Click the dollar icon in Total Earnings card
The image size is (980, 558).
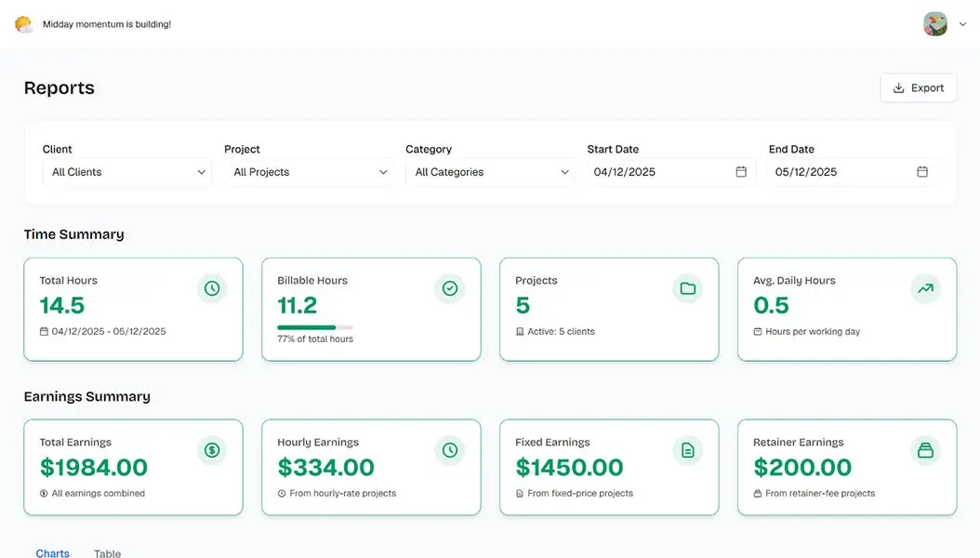[212, 450]
